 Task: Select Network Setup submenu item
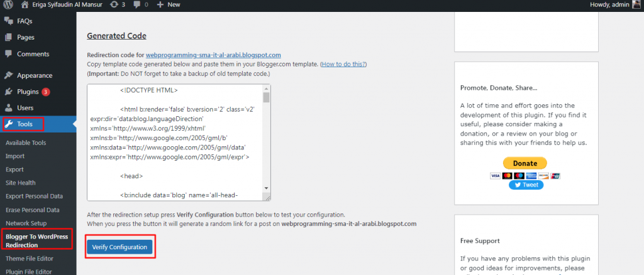[26, 224]
